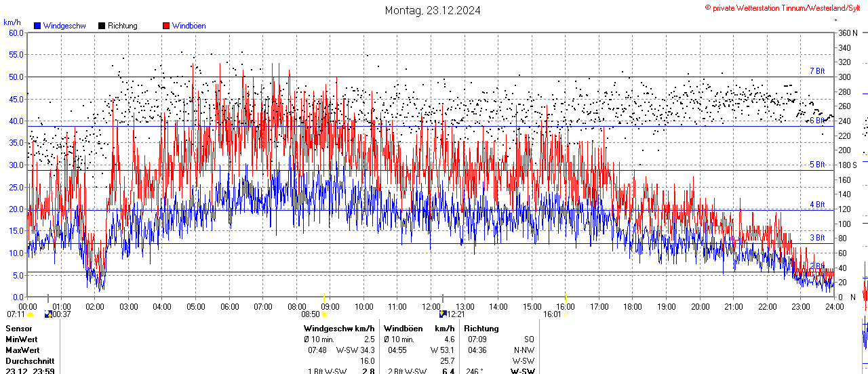The height and width of the screenshot is (374, 868).
Task: Click the 60.0 speed axis value
Action: [16, 33]
